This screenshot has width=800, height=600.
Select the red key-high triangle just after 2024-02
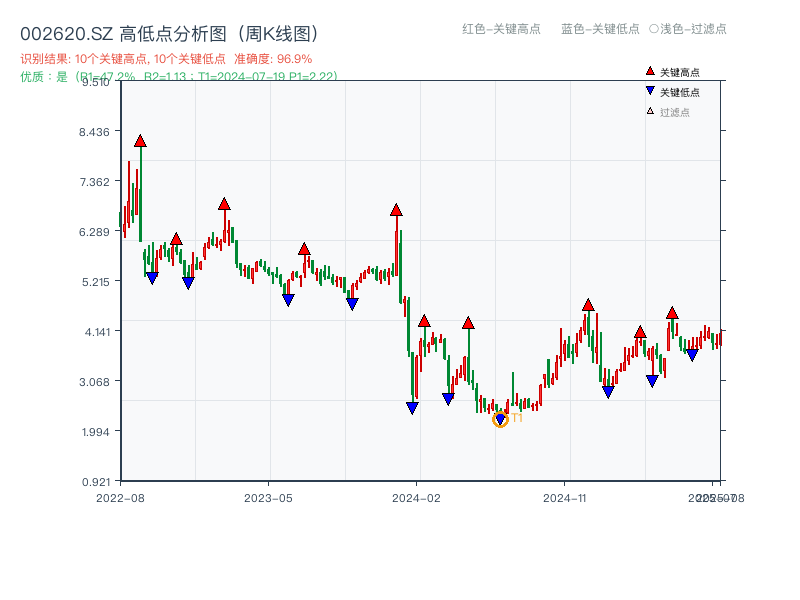424,321
